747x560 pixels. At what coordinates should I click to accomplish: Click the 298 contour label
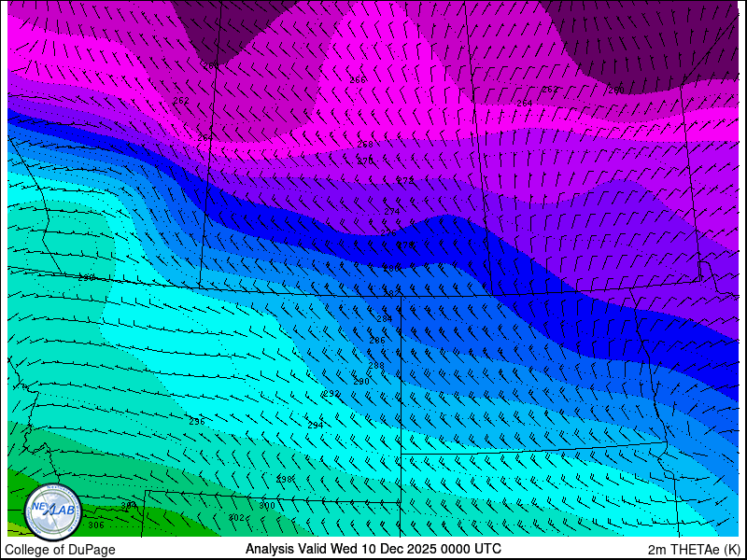click(x=284, y=480)
